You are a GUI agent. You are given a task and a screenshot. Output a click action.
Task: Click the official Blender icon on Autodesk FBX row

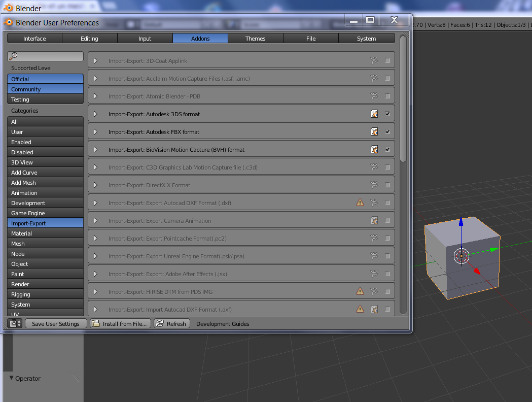pos(374,132)
